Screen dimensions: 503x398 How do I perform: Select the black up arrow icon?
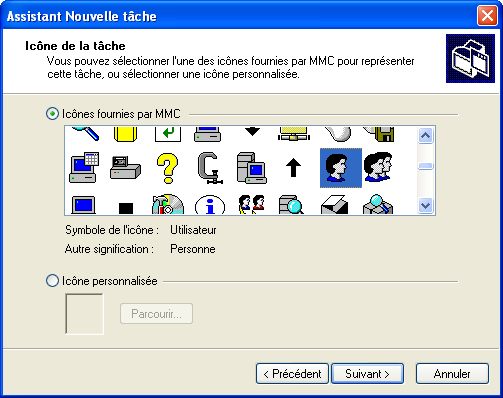coord(293,168)
